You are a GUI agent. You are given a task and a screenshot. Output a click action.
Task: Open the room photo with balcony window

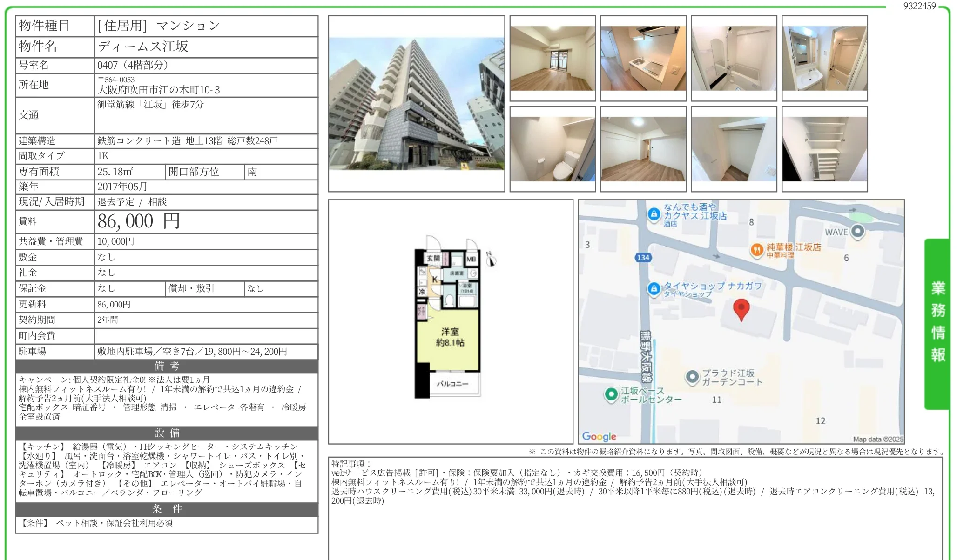coord(553,58)
